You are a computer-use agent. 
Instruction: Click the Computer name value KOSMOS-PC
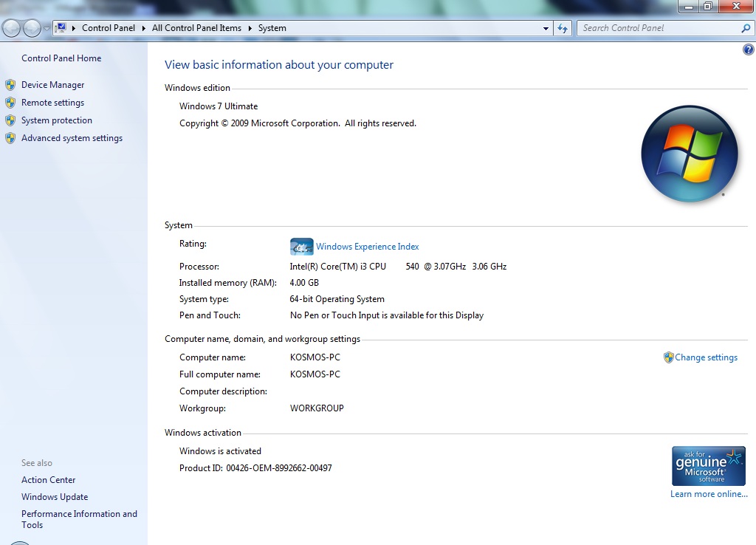(315, 357)
